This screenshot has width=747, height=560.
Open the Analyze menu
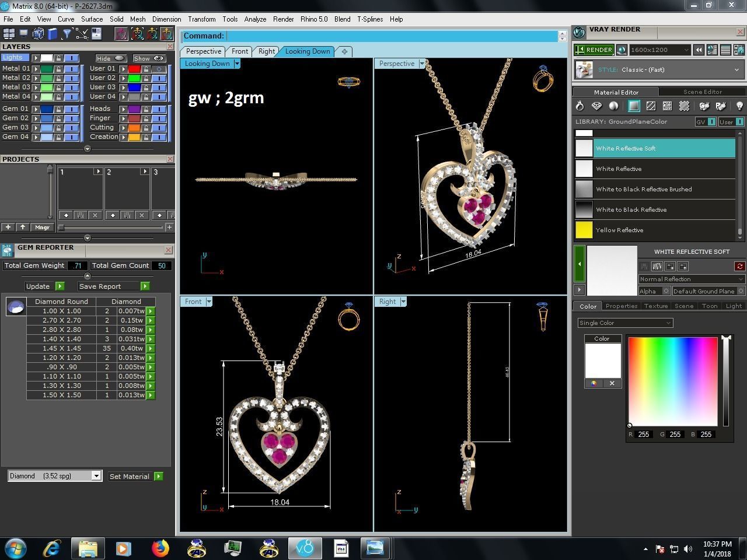(x=255, y=19)
